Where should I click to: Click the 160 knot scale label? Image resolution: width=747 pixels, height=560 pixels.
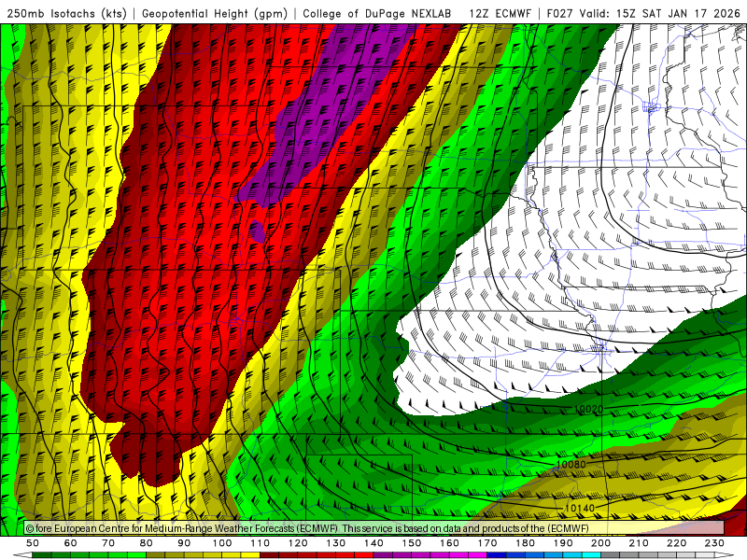tap(449, 543)
